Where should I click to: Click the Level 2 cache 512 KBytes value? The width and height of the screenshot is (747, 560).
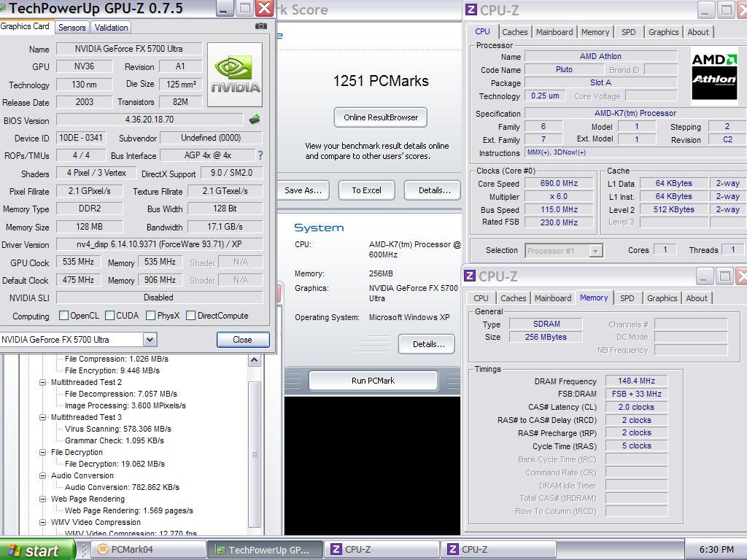pos(673,209)
